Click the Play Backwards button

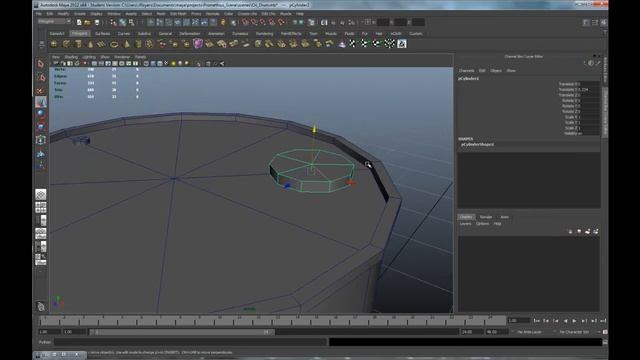[x=565, y=321]
